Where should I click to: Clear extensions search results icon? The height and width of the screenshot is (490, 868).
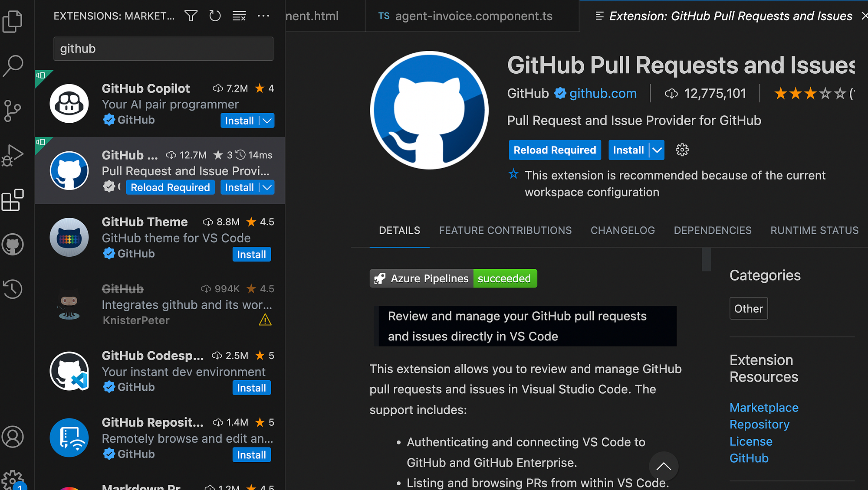pyautogui.click(x=239, y=16)
